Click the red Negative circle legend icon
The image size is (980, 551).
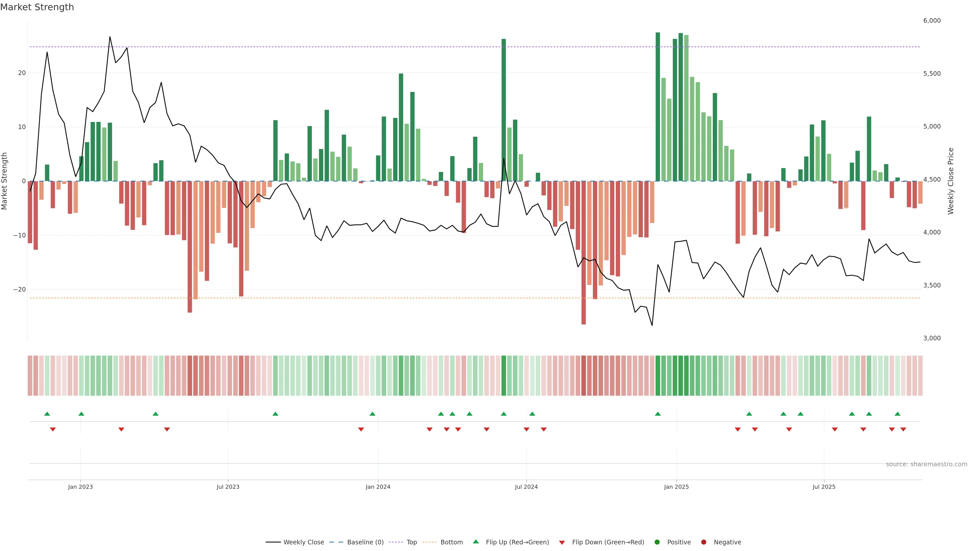point(703,542)
